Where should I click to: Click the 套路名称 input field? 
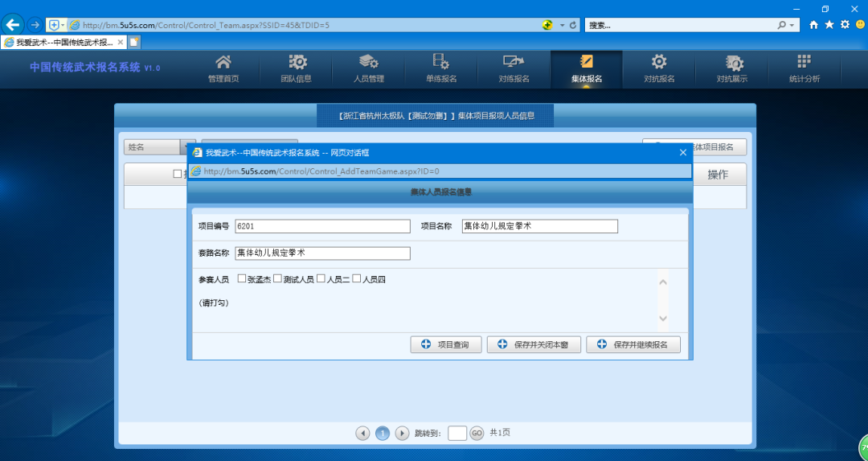pos(322,253)
